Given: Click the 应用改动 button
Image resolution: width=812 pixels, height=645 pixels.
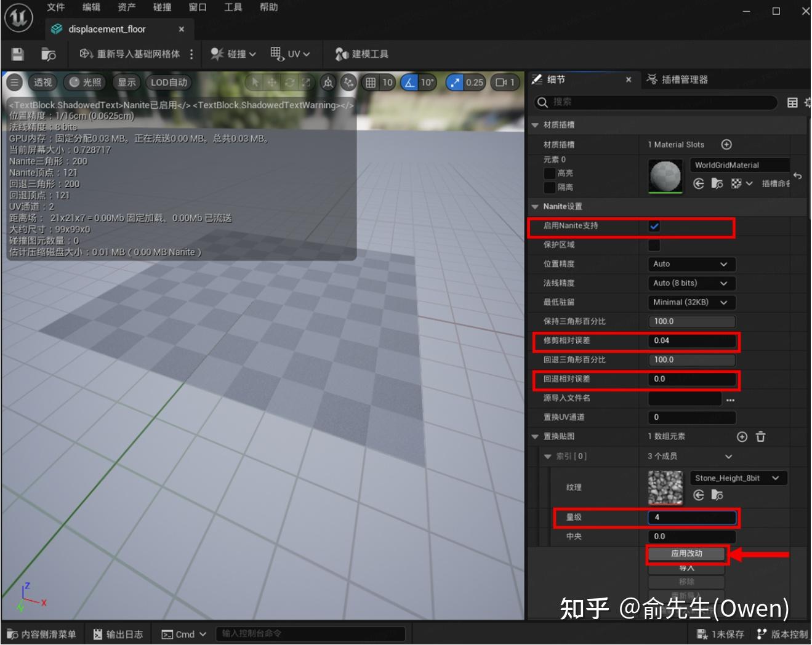Looking at the screenshot, I should (x=686, y=553).
